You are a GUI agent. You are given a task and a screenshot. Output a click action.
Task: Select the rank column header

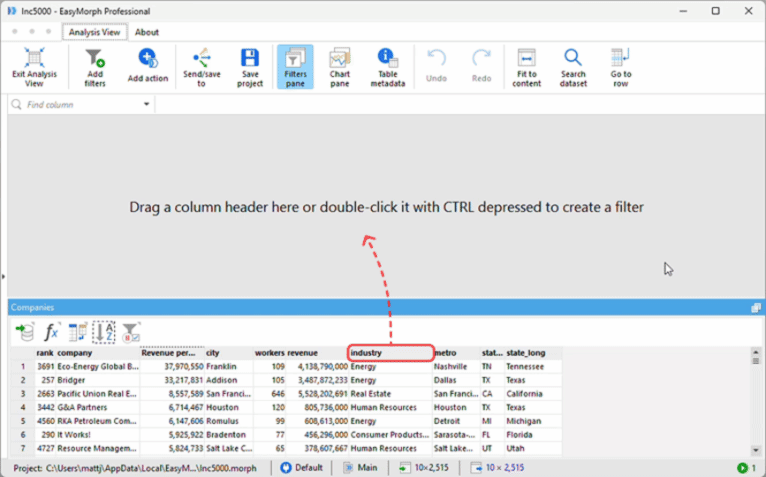(45, 353)
